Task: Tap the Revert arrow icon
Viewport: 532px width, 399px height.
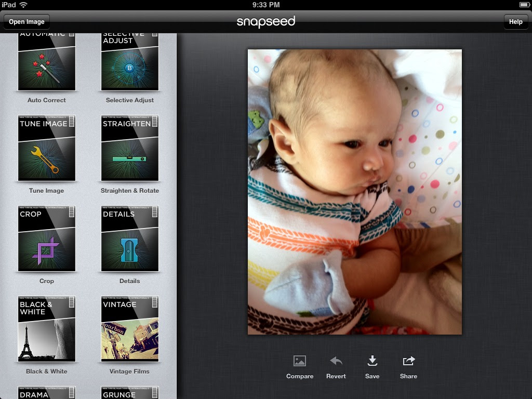Action: [x=336, y=361]
